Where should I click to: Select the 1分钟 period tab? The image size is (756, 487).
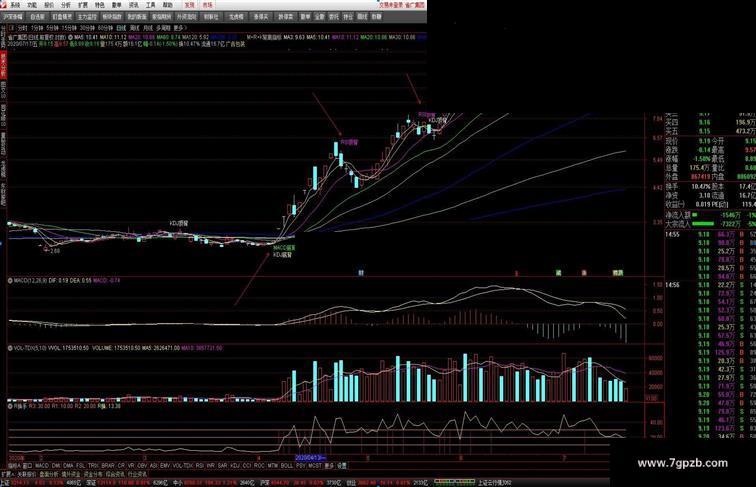pyautogui.click(x=37, y=28)
